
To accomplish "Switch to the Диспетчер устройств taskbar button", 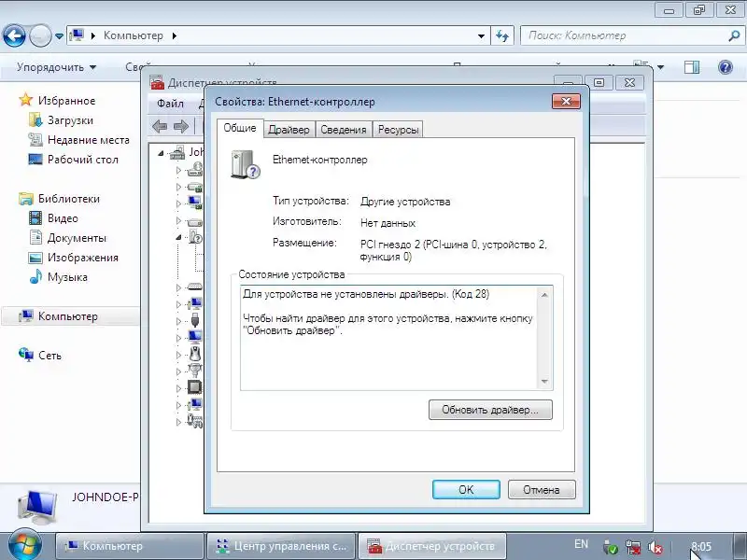I will click(x=431, y=546).
